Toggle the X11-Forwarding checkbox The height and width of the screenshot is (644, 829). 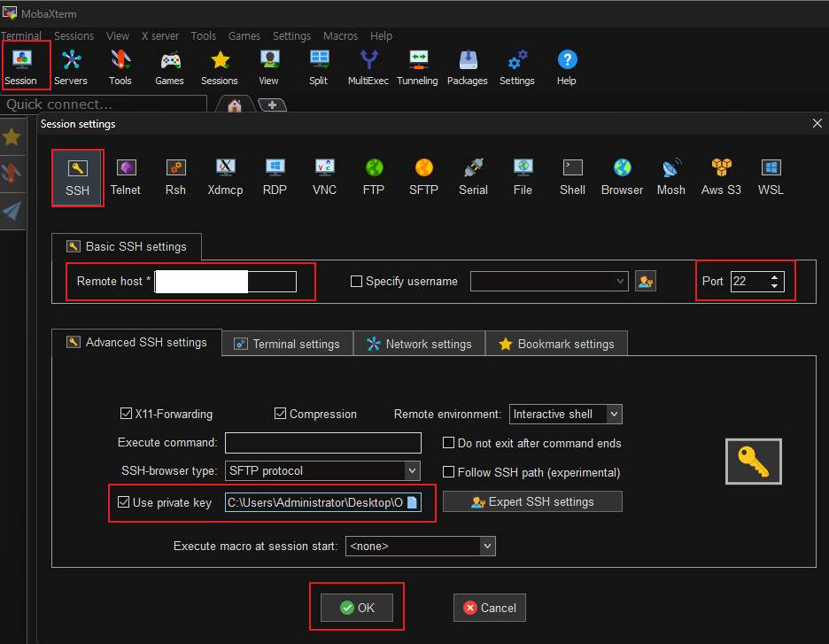point(126,414)
